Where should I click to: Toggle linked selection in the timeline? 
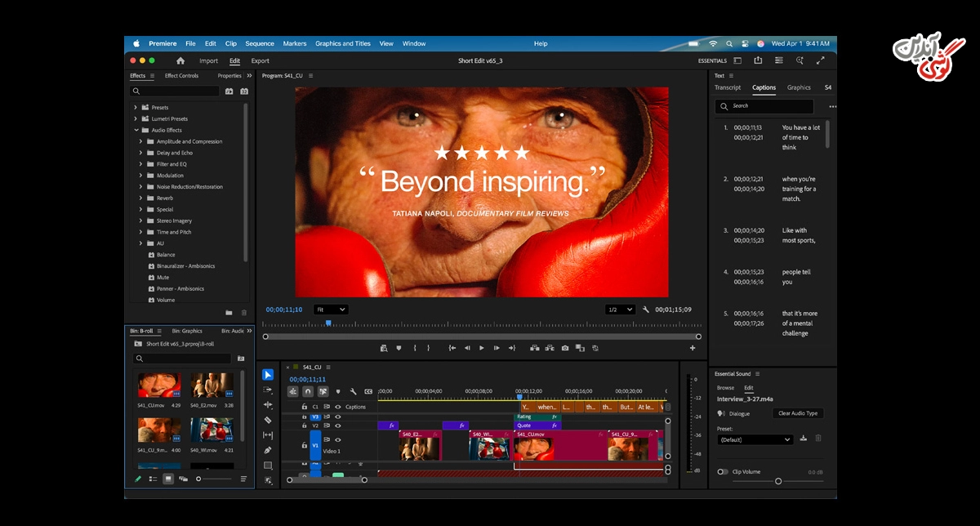point(323,391)
